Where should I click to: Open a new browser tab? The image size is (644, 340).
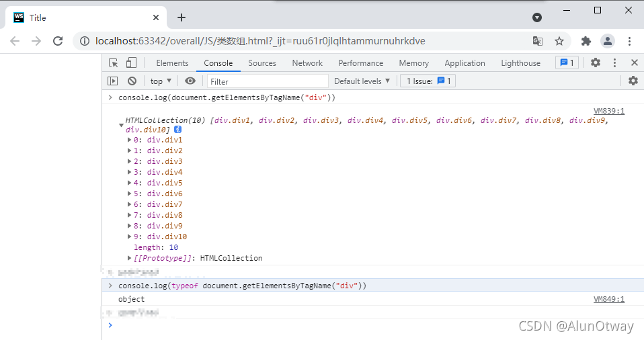182,17
